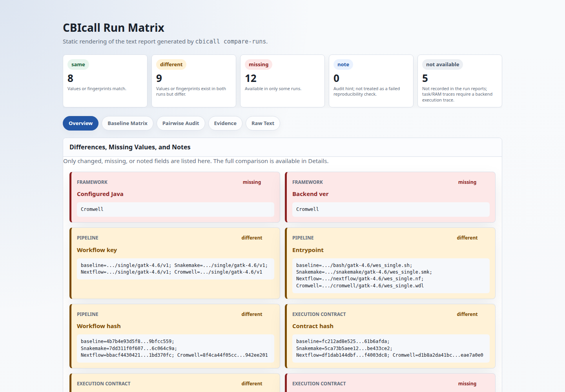
Task: Click the 'Configured Java' card title
Action: [x=100, y=194]
